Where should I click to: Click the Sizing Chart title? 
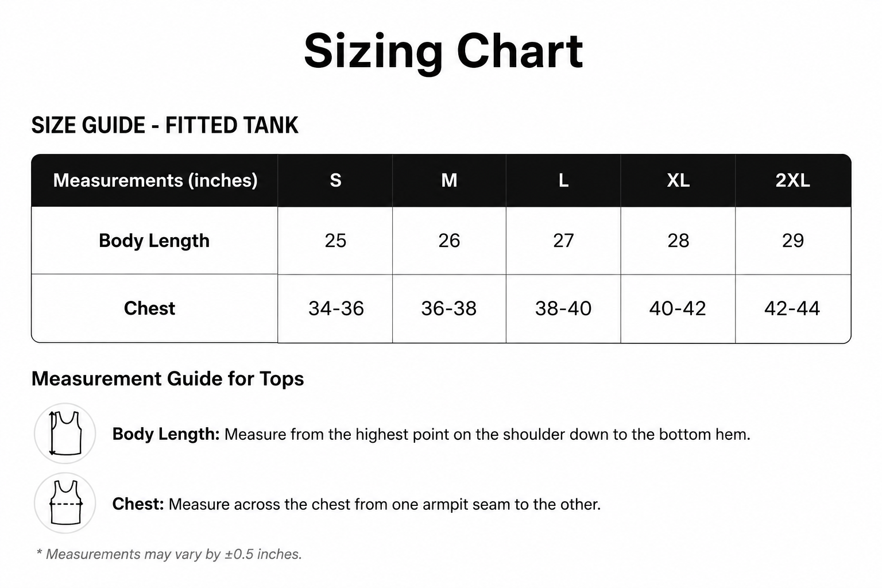coord(443,51)
